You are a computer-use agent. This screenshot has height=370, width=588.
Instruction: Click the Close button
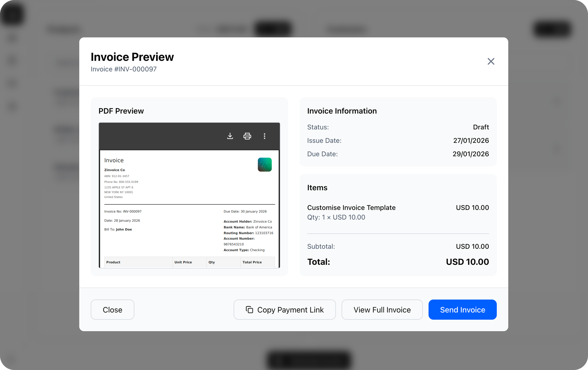coord(112,309)
